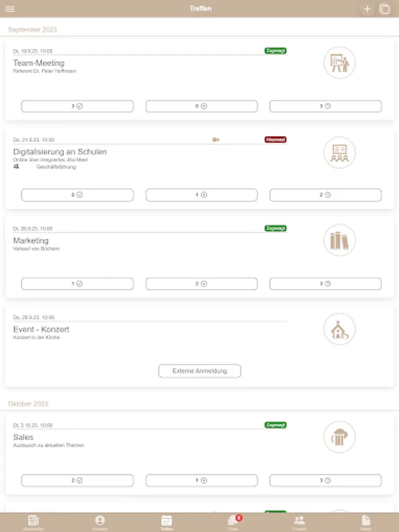Open Team-Meeting presentation icon

point(339,63)
